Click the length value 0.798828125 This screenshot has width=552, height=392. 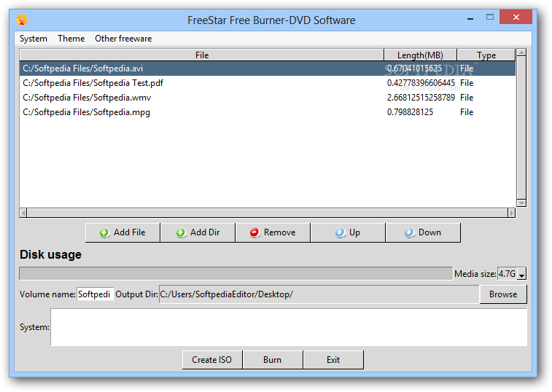click(410, 112)
